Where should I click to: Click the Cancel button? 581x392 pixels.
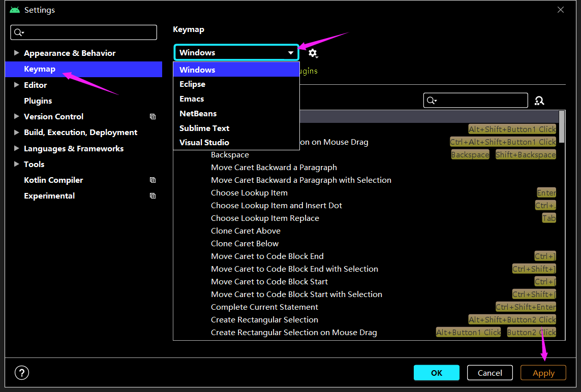(x=490, y=373)
